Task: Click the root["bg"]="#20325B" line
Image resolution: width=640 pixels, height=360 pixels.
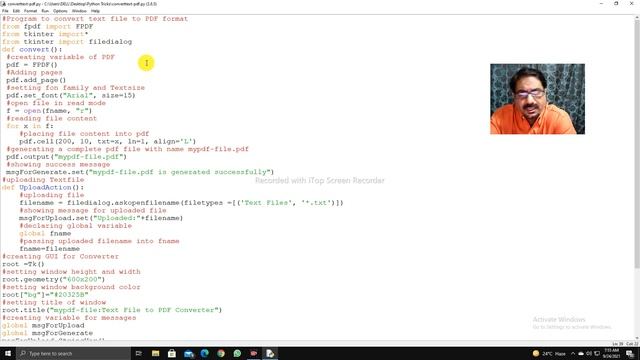Action: click(45, 295)
